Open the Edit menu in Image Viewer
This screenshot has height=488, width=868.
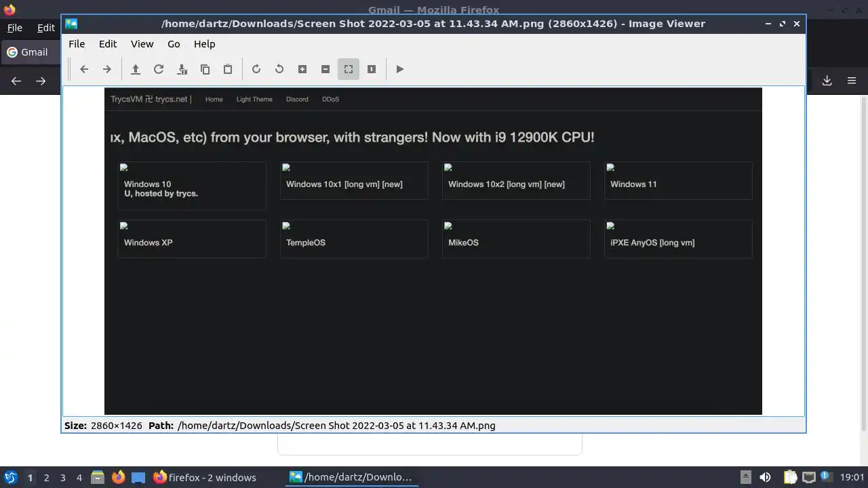click(x=108, y=44)
